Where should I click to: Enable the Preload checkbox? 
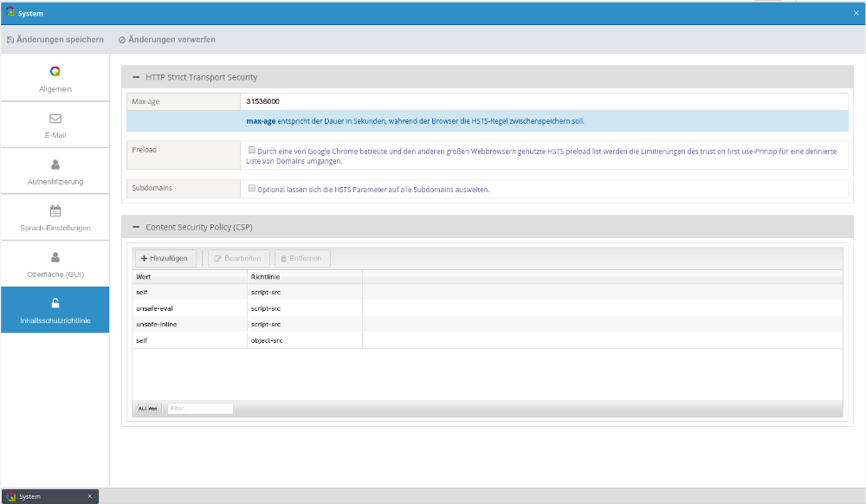[x=251, y=150]
